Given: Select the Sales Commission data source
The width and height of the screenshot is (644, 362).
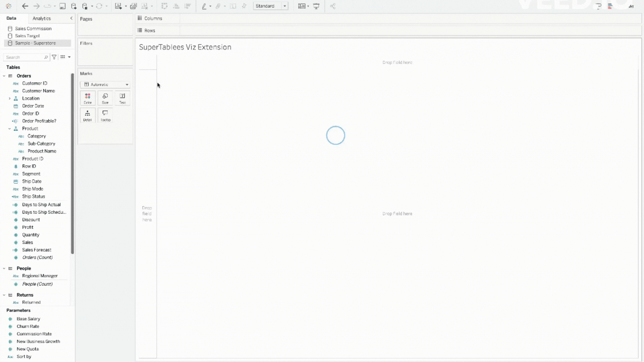Looking at the screenshot, I should click(x=33, y=28).
